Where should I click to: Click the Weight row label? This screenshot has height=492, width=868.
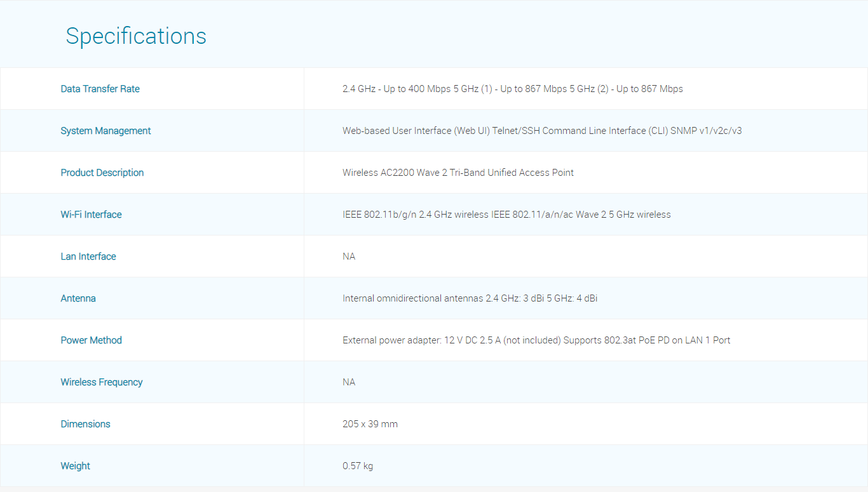click(x=76, y=466)
